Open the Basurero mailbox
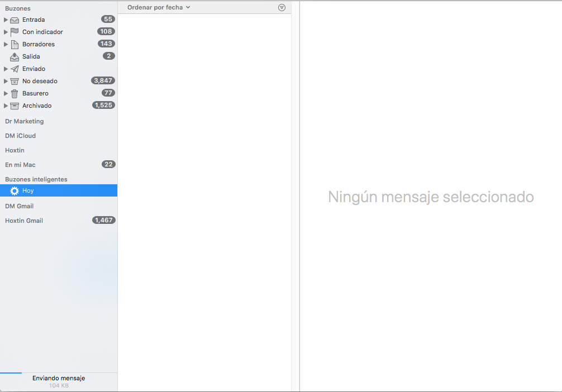 (x=59, y=93)
